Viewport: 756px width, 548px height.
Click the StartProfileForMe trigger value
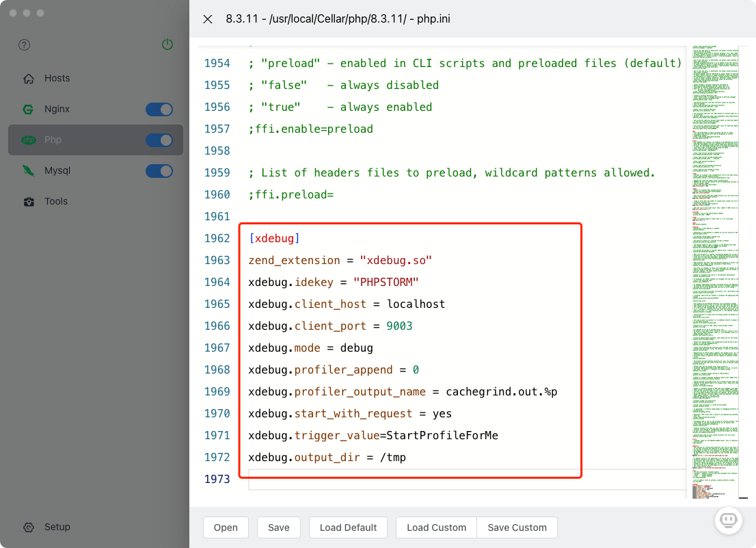442,436
